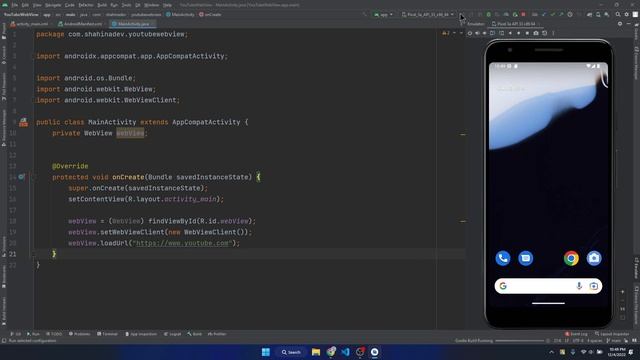Click emulator Overview square icon

pos(527,33)
